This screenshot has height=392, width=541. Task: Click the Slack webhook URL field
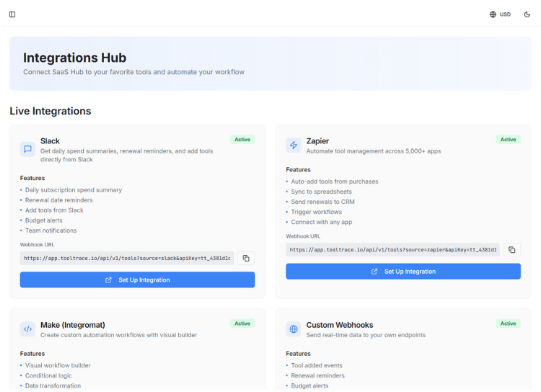(127, 258)
